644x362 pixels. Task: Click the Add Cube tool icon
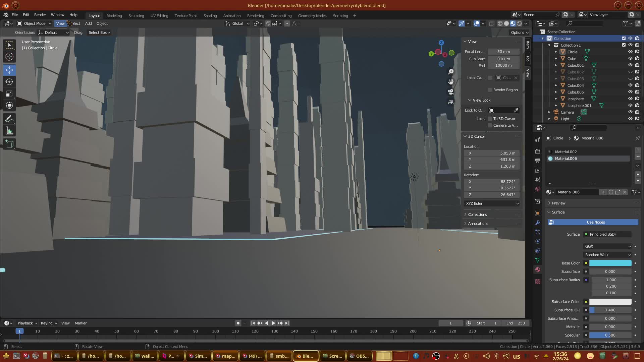(x=9, y=144)
